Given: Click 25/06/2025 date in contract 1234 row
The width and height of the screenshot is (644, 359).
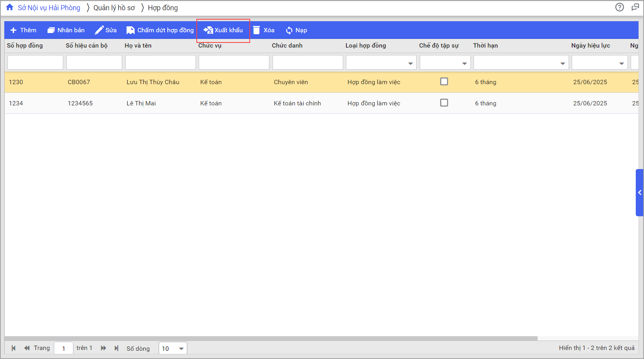Looking at the screenshot, I should coord(590,103).
